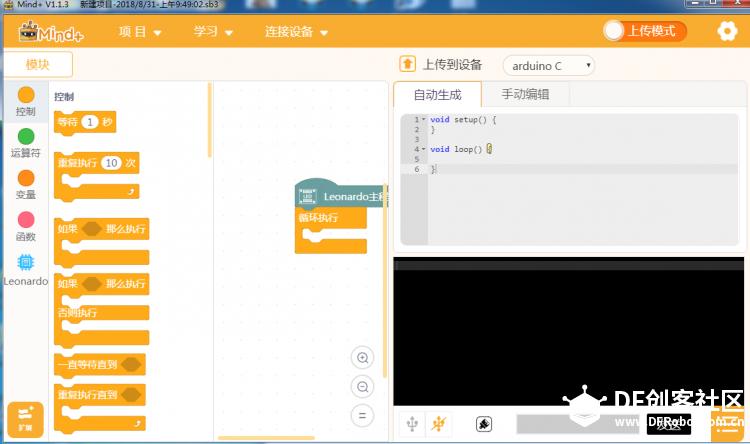Click the board icon on Leonardo主程序 block
This screenshot has height=444, width=750.
(x=308, y=196)
